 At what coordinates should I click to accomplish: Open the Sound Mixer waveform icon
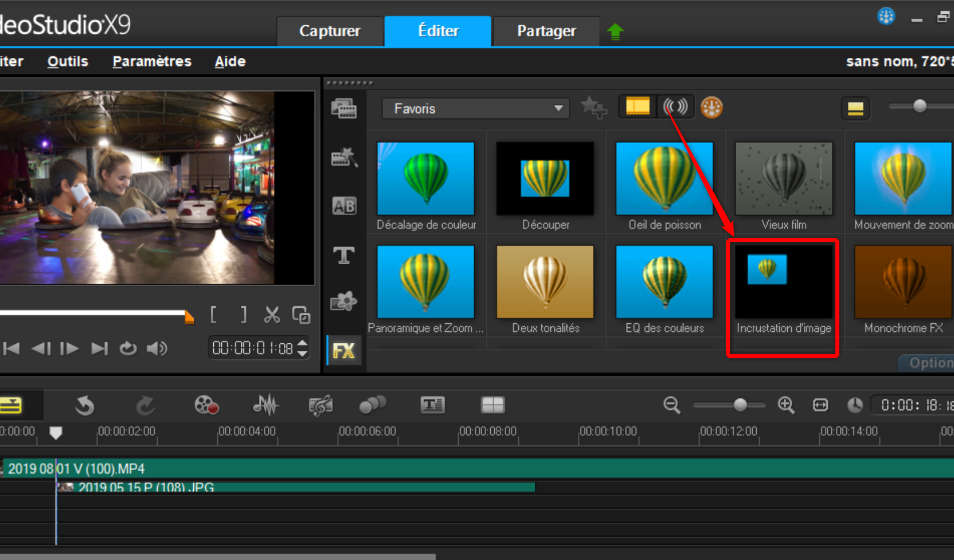pyautogui.click(x=265, y=405)
